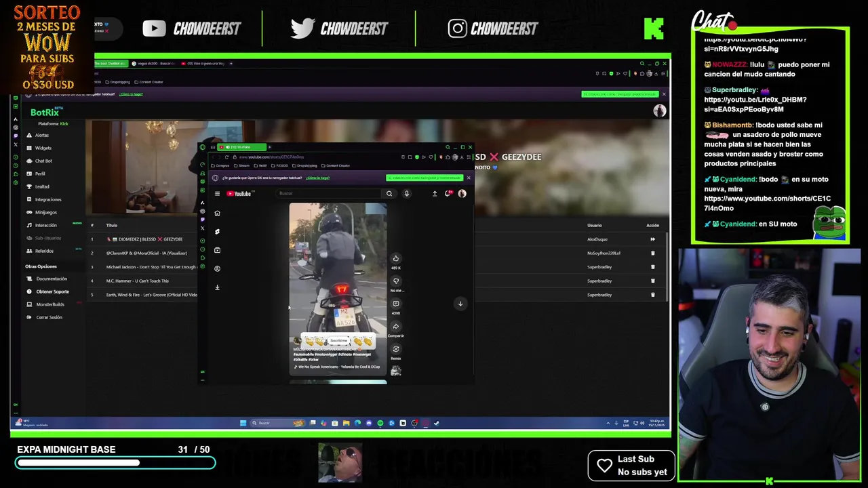Click Suscribirme button on the short

[x=338, y=341]
